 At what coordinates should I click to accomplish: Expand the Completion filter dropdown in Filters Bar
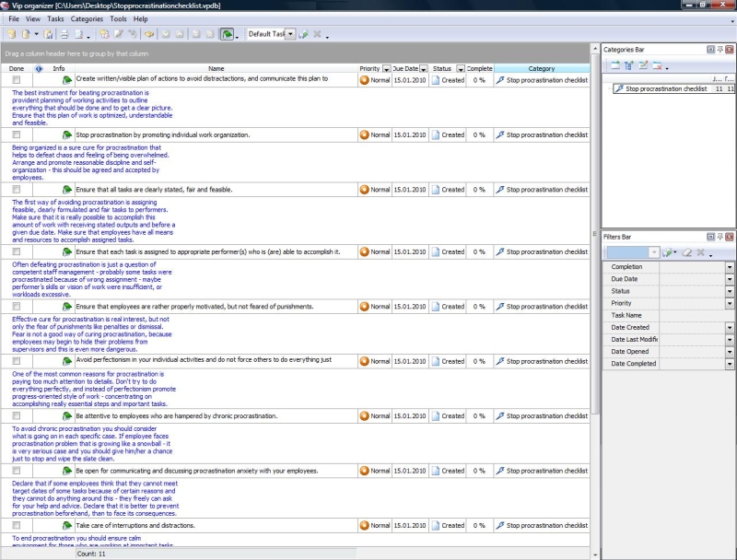coord(730,267)
